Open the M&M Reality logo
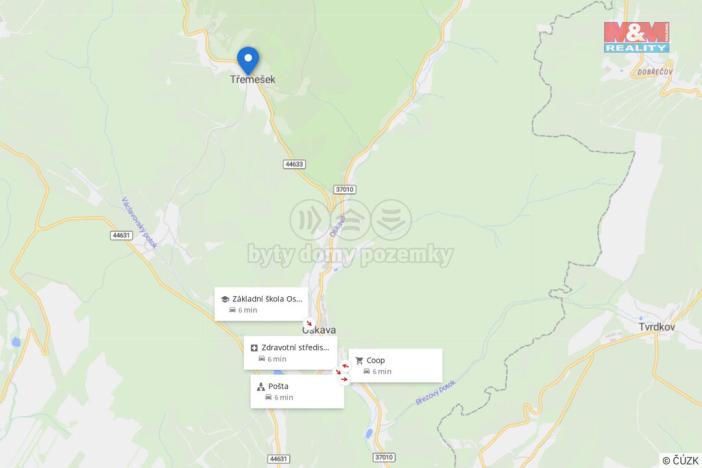 point(637,37)
